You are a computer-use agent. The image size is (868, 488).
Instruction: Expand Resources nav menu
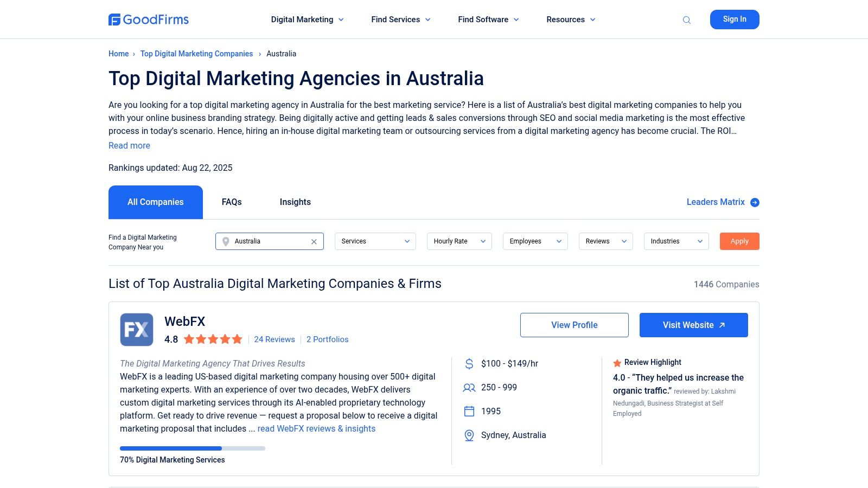(571, 20)
